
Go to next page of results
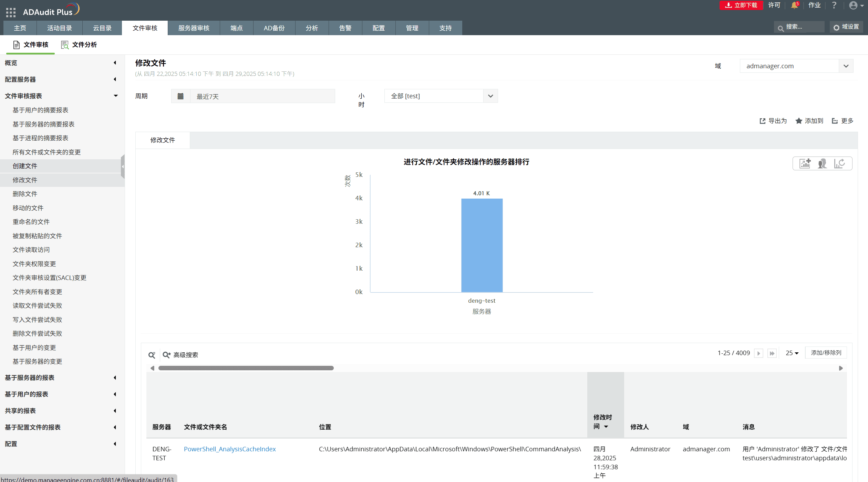758,353
